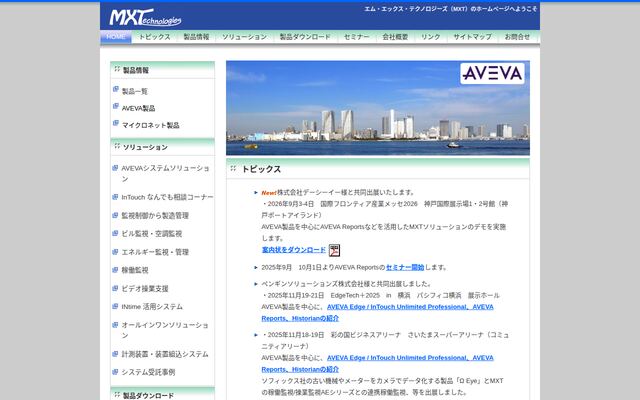The height and width of the screenshot is (400, 640).
Task: Click the icon beside INtime 活用システム
Action: (x=115, y=306)
